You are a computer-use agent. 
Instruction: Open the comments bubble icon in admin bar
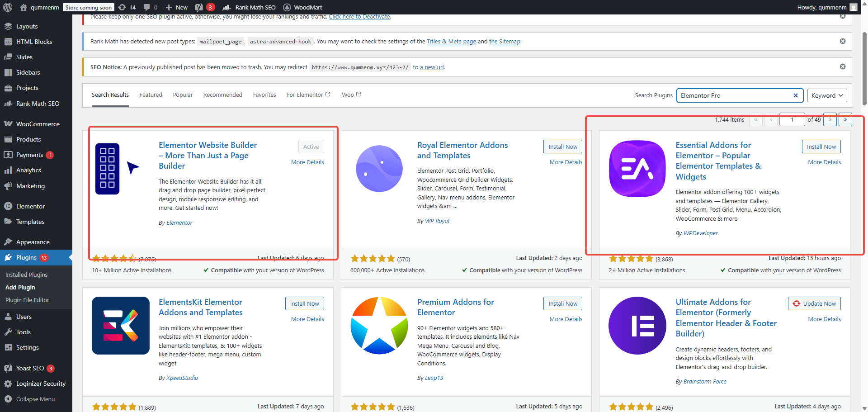click(147, 7)
